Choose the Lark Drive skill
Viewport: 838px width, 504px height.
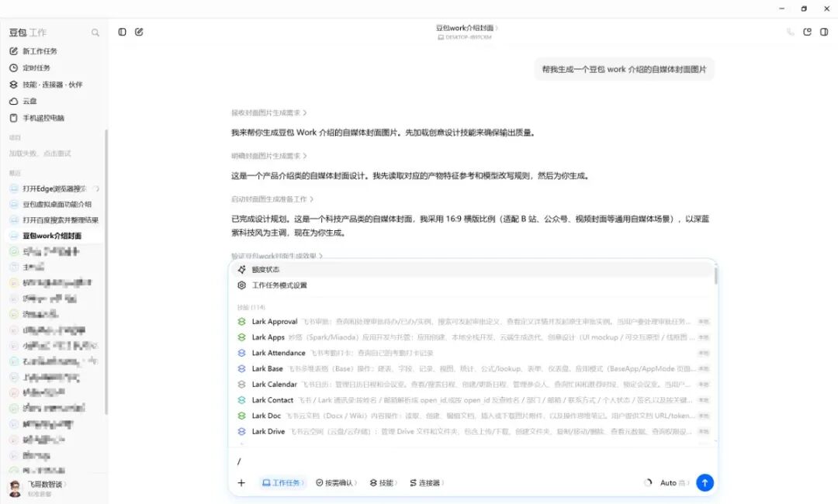click(x=473, y=431)
